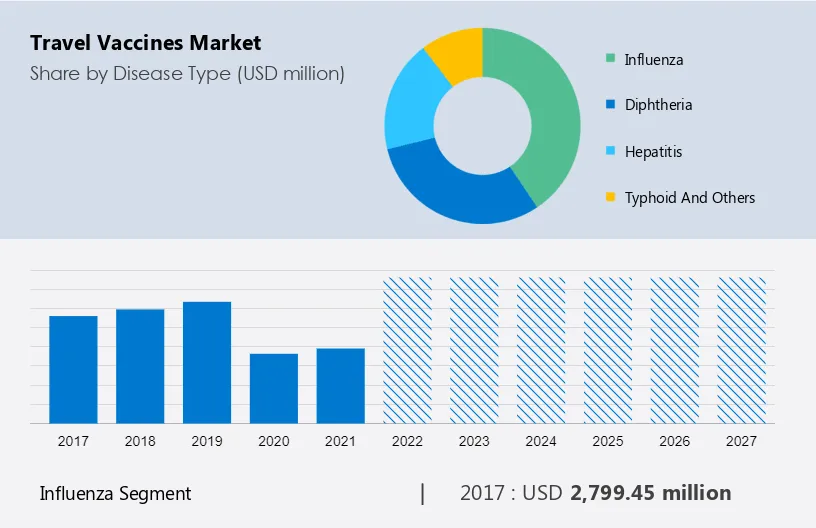Click the 2024 axis label
The image size is (816, 528).
point(541,441)
